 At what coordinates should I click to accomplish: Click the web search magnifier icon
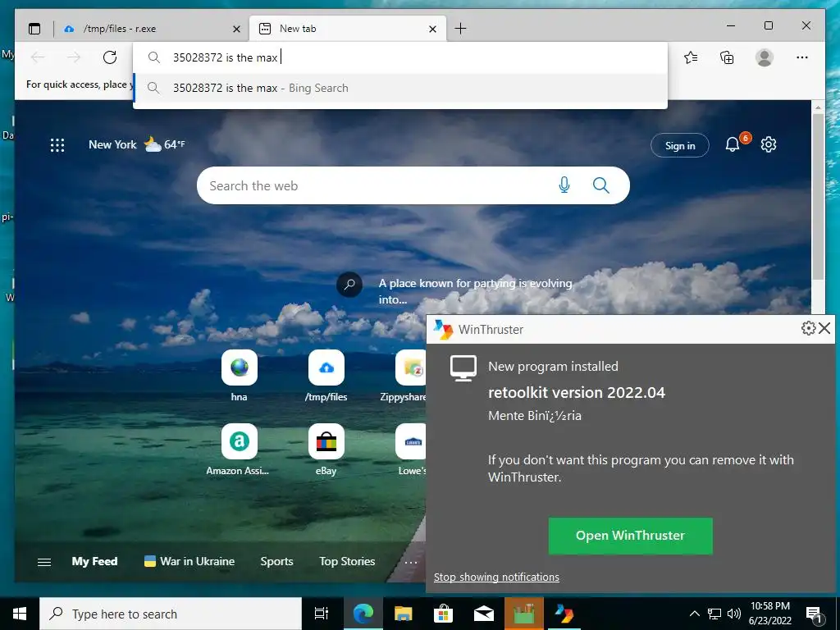[x=601, y=185]
